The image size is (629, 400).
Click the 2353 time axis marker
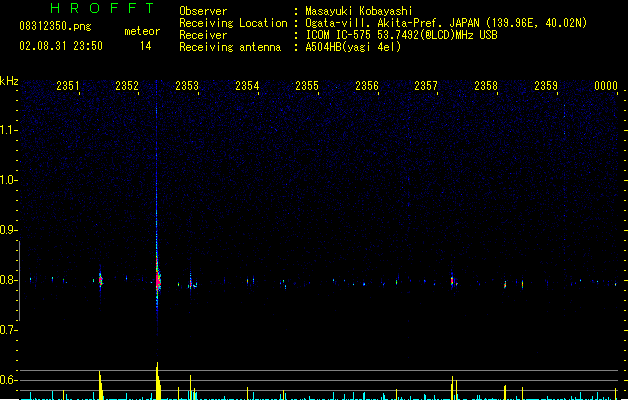pos(187,86)
